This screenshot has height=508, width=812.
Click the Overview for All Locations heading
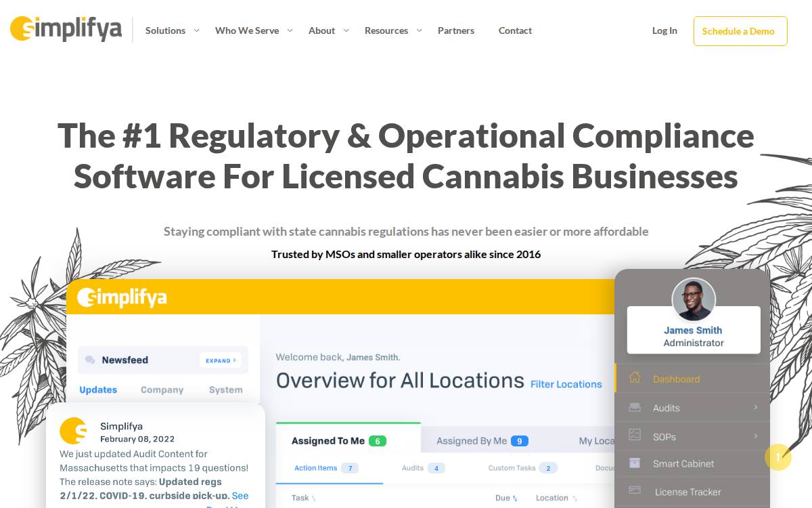(x=400, y=381)
